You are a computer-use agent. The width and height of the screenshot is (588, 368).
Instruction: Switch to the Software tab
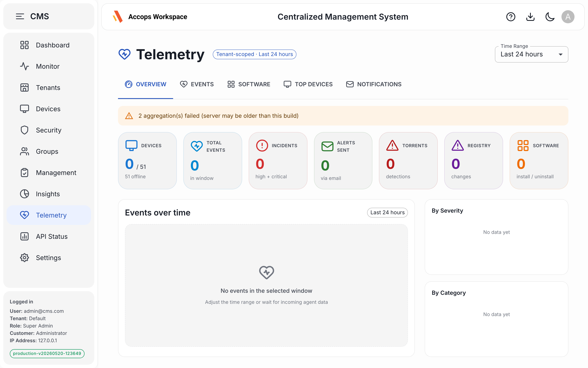pos(249,84)
